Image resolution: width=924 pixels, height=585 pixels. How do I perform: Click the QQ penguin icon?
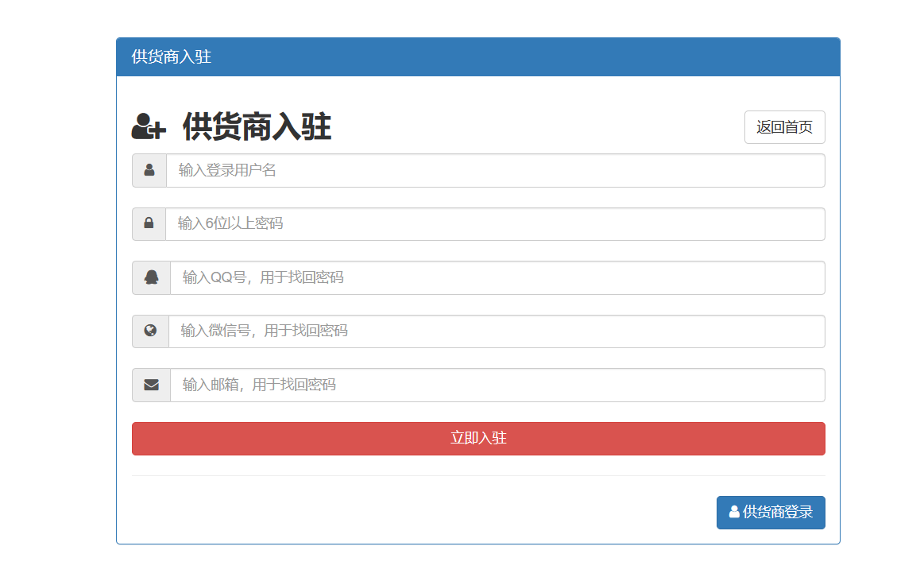(x=152, y=277)
